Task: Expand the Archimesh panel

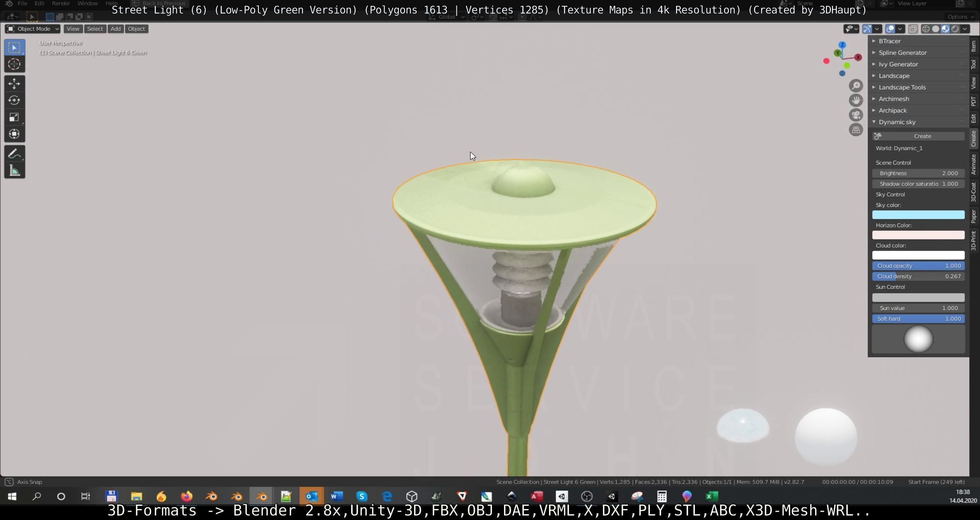Action: coord(919,99)
